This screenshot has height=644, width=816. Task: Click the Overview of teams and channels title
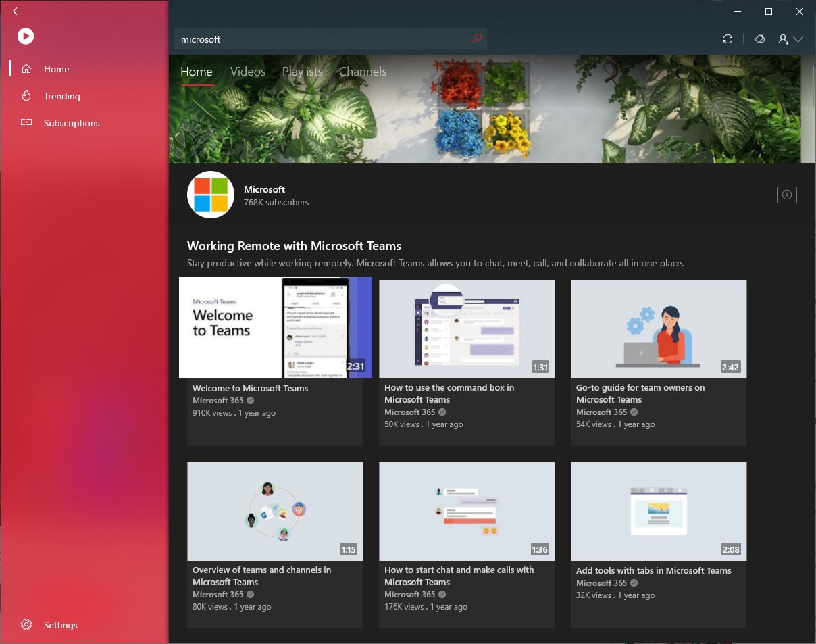(x=261, y=576)
